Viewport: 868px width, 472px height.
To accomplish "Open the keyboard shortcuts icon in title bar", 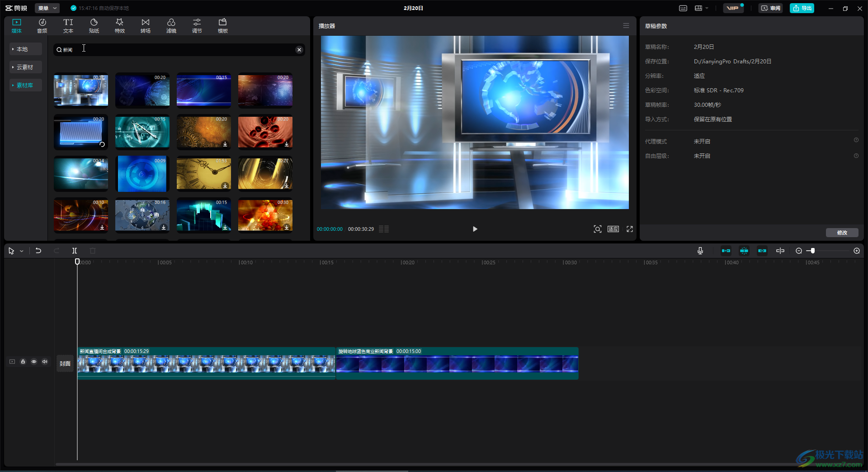I will 683,8.
